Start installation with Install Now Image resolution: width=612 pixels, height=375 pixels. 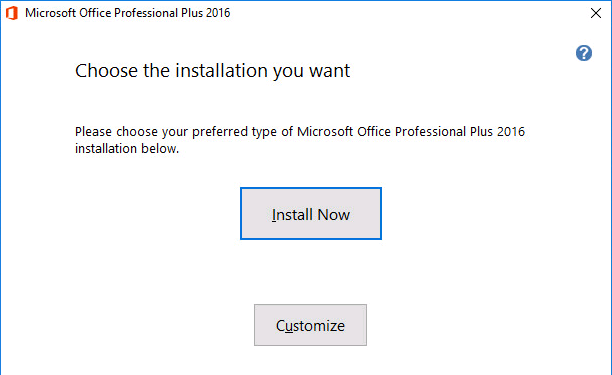pos(311,213)
